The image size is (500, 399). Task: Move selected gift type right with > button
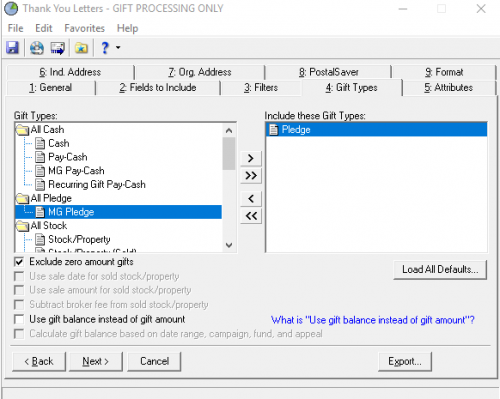coord(251,158)
